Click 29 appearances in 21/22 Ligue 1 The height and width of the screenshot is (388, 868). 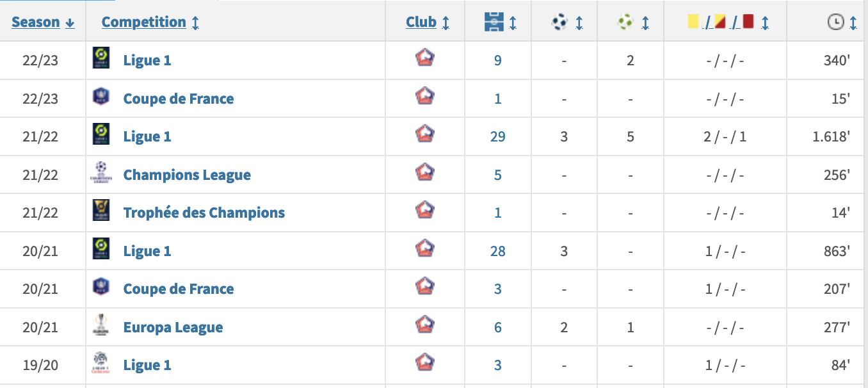pyautogui.click(x=498, y=136)
